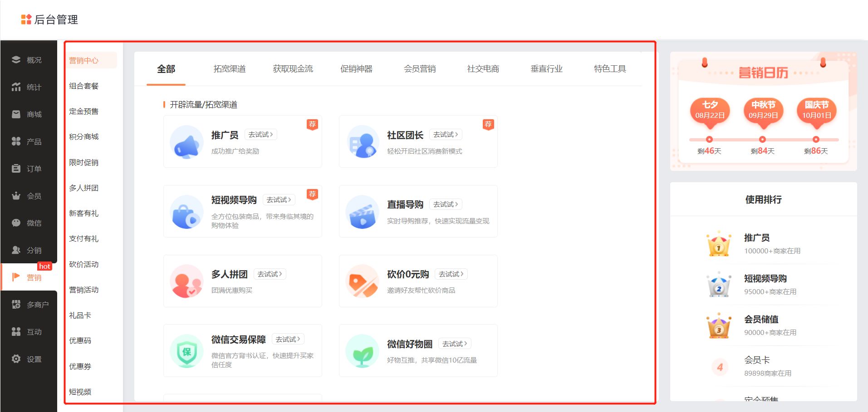Switch to the 拓宽渠道 tab

point(230,69)
